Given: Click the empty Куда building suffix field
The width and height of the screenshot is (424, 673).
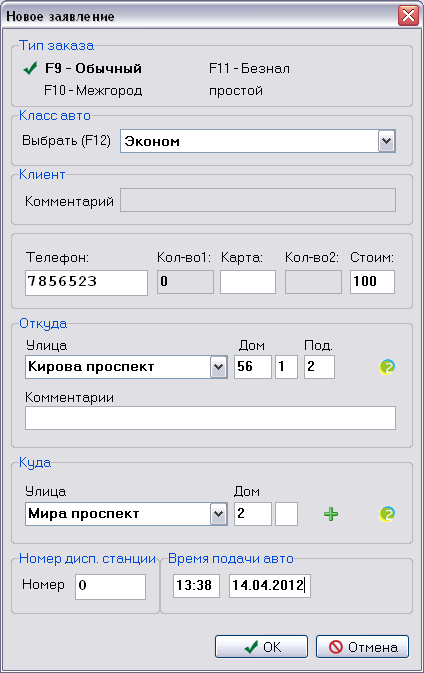Looking at the screenshot, I should click(x=286, y=514).
